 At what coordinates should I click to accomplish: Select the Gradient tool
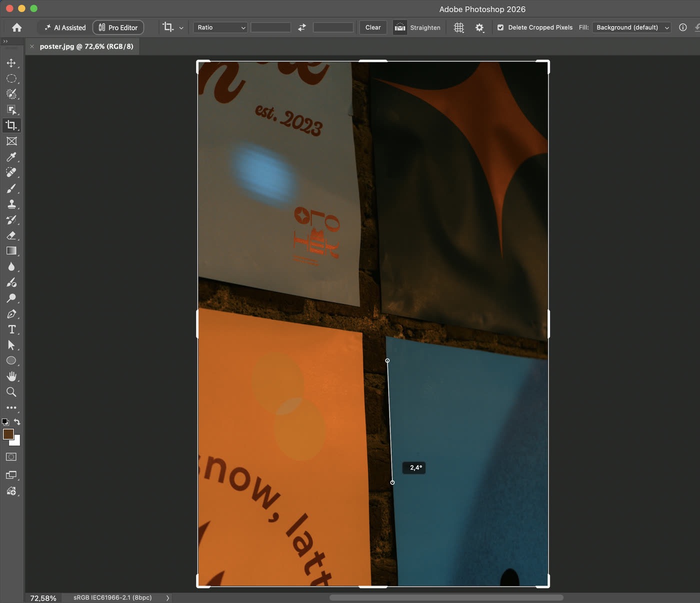pos(11,251)
